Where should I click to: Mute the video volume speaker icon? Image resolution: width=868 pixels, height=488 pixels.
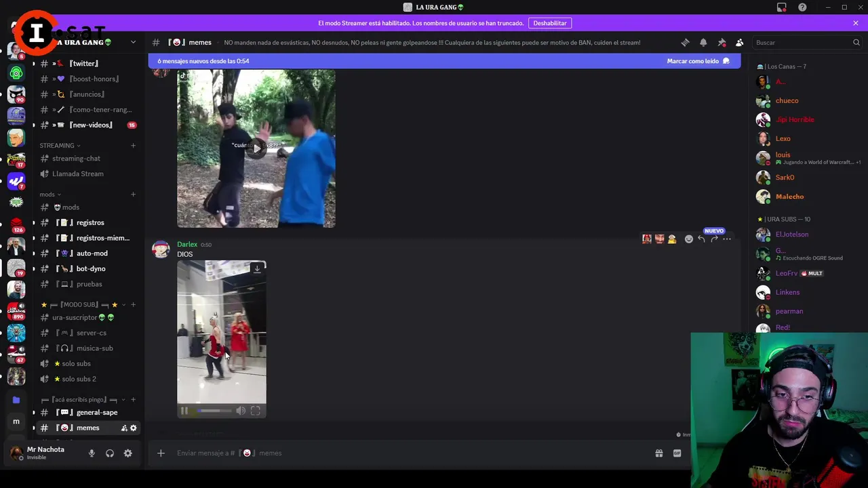(x=241, y=411)
